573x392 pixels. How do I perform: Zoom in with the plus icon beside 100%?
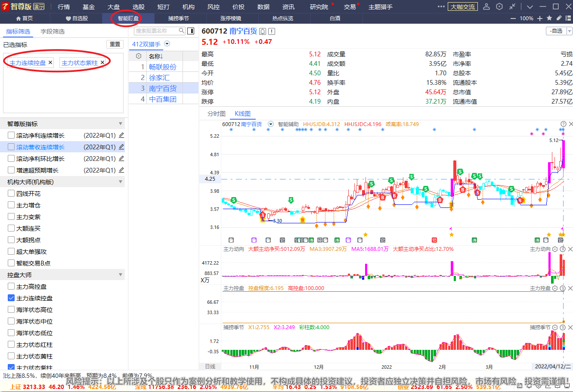click(x=540, y=19)
